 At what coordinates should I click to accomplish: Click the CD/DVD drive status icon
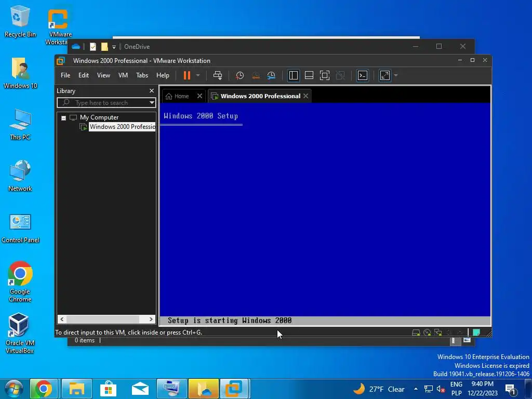427,332
